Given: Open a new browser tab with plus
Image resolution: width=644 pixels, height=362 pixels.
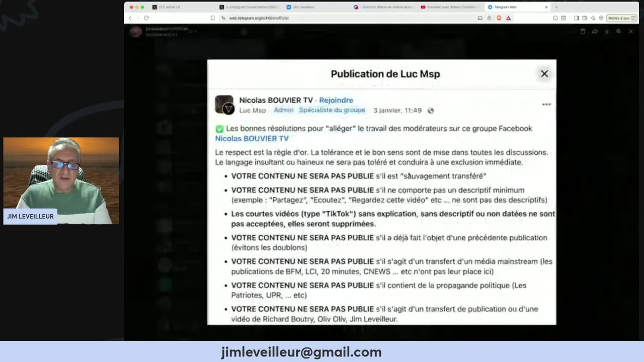Looking at the screenshot, I should pyautogui.click(x=556, y=7).
